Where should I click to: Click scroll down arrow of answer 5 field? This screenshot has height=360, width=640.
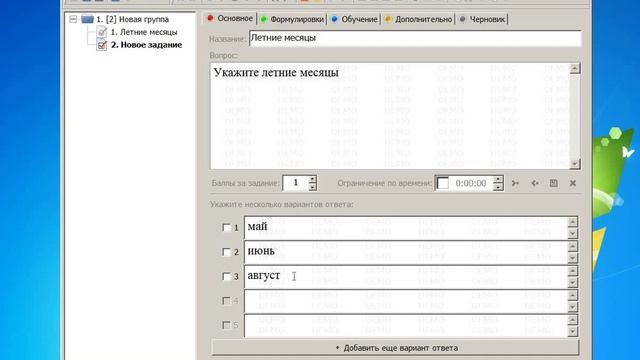[x=573, y=331]
